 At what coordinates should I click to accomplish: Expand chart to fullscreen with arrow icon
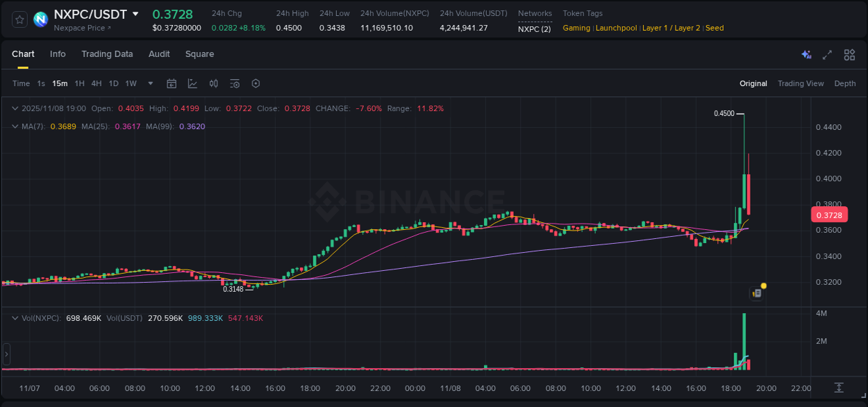coord(828,54)
